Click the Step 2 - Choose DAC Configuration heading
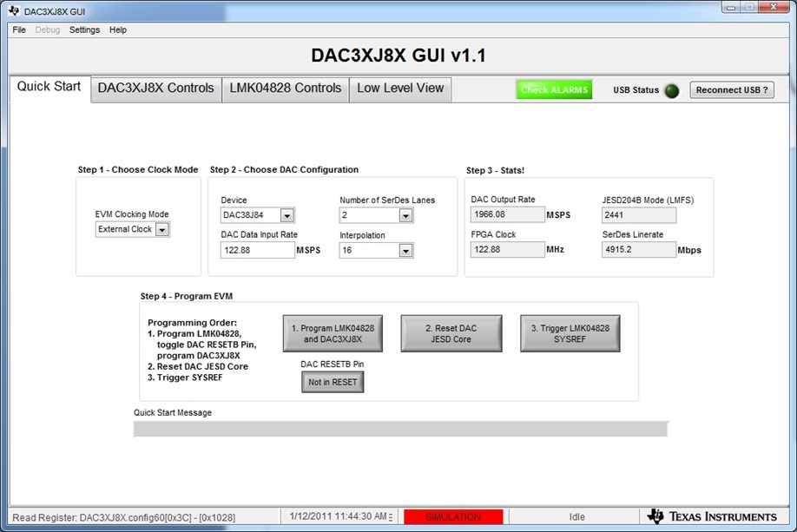The image size is (797, 532). (284, 170)
